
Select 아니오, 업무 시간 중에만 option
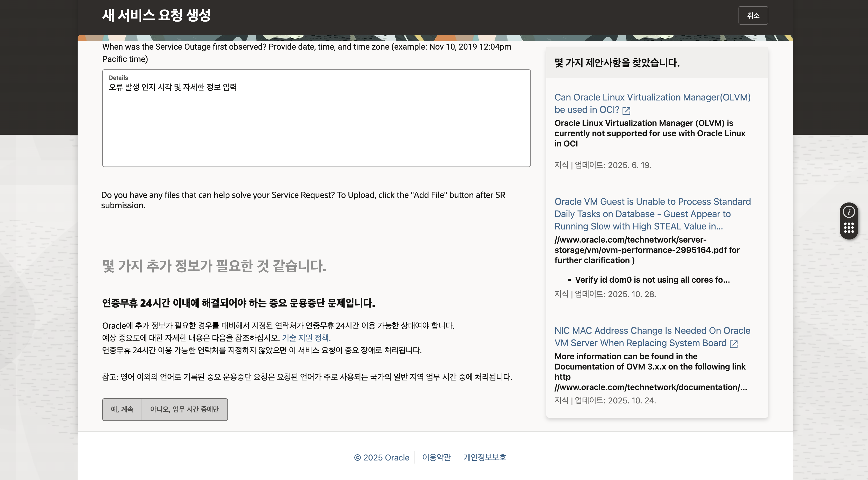[184, 409]
